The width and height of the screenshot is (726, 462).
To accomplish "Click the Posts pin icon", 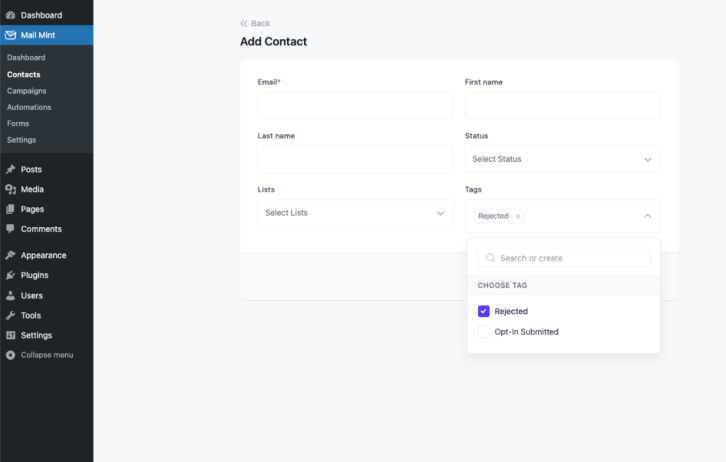I will point(10,169).
